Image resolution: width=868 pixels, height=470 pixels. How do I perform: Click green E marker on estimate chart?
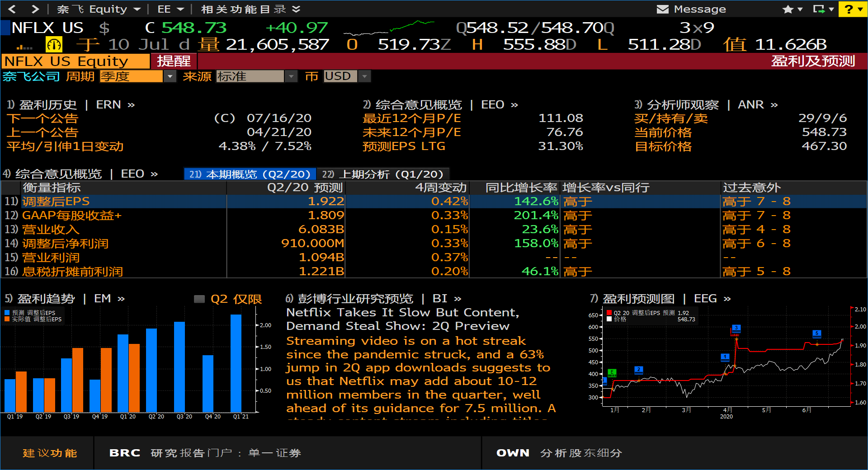612,372
